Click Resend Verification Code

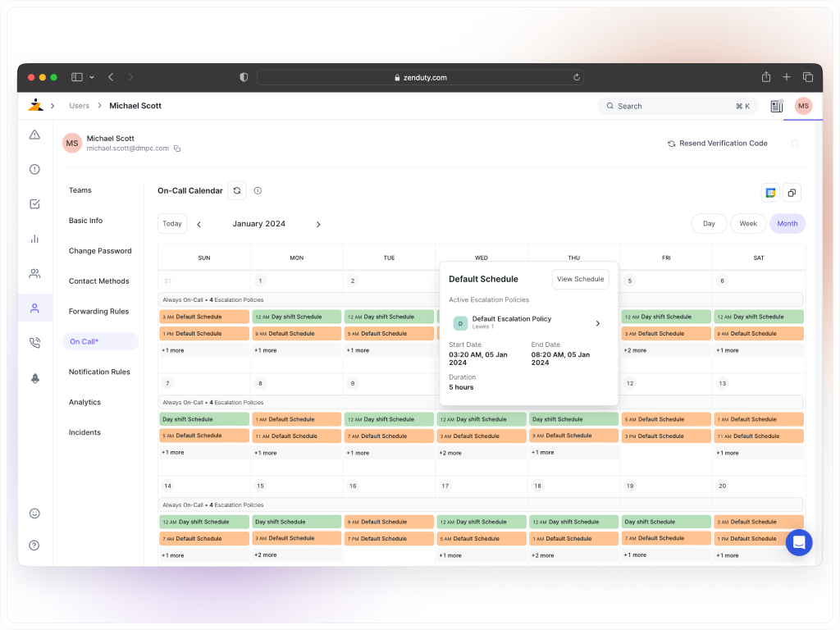(x=717, y=143)
